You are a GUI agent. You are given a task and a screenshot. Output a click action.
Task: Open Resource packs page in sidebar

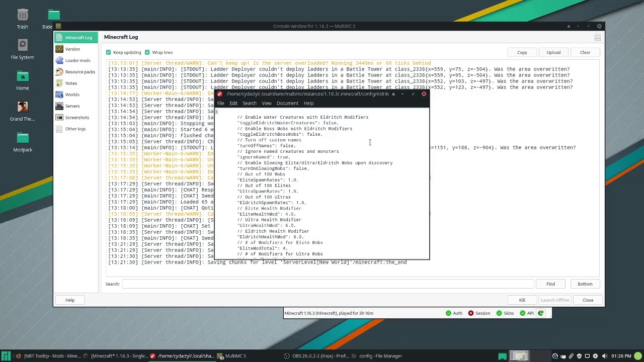[x=75, y=72]
